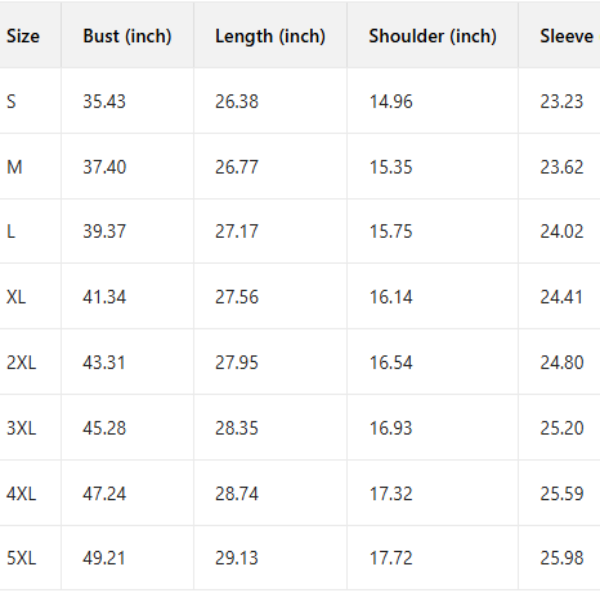
Task: Click the Bust (inch) column header
Action: (127, 36)
